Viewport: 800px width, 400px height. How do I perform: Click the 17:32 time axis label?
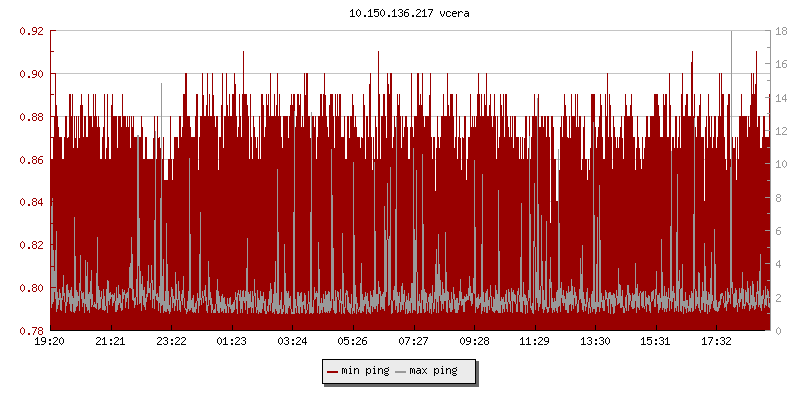pos(716,342)
